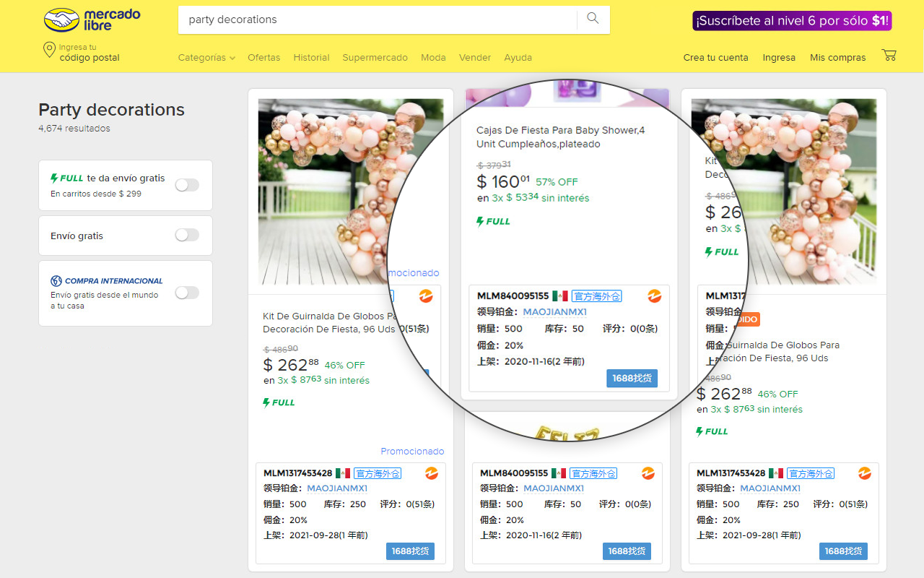Open MAOJIANMX1 seller link in the third card's lower panel
Screen dimensions: 924x578
click(770, 488)
